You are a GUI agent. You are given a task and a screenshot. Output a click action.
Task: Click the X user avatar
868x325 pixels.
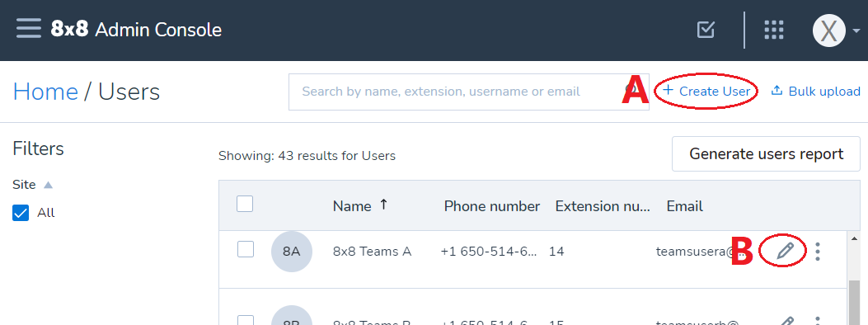(828, 30)
